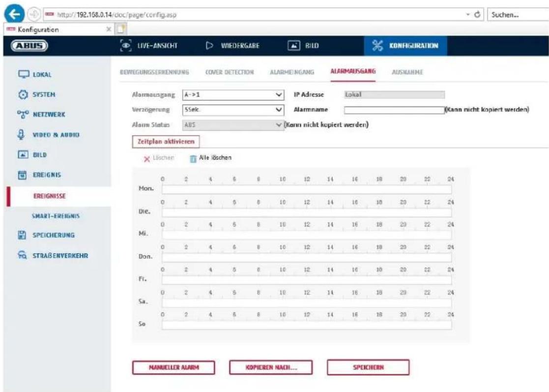Click the System gear icon
Viewport: 549px width, 392px height.
click(x=23, y=94)
